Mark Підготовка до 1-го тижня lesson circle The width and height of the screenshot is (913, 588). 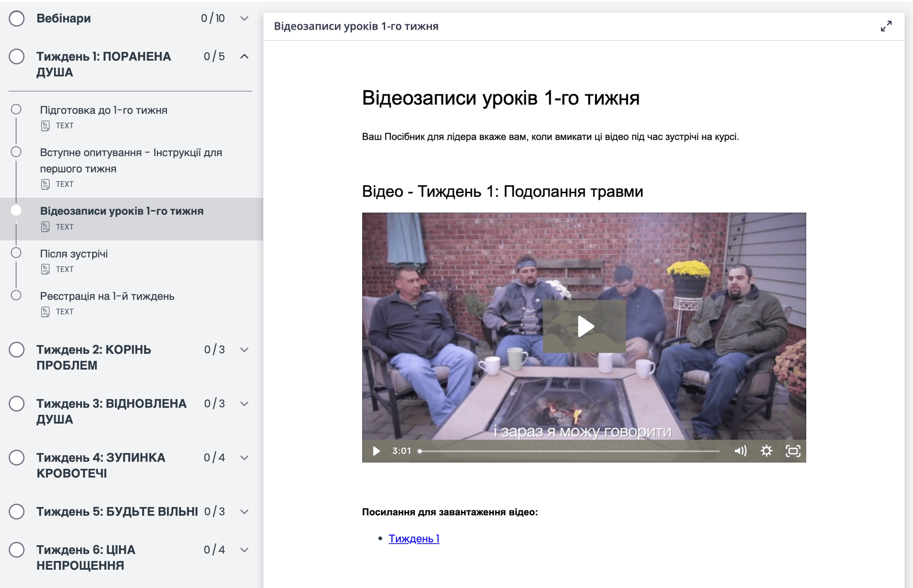[x=16, y=110]
